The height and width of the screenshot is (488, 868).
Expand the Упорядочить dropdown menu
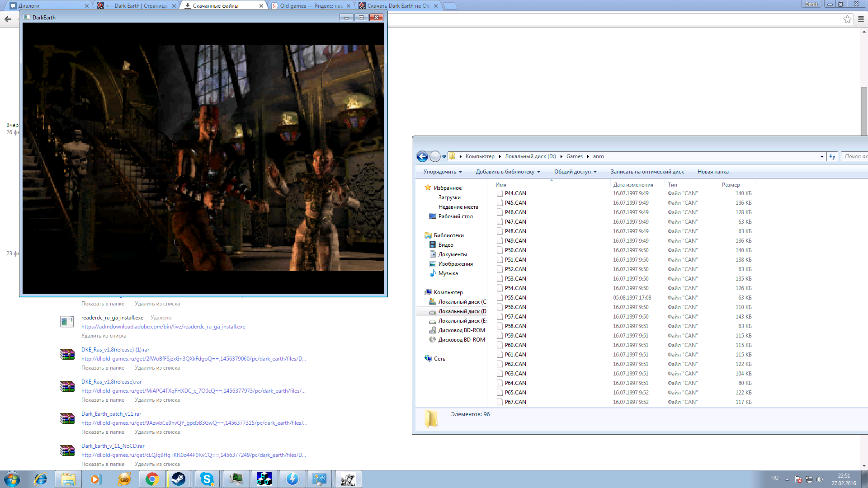pos(443,172)
